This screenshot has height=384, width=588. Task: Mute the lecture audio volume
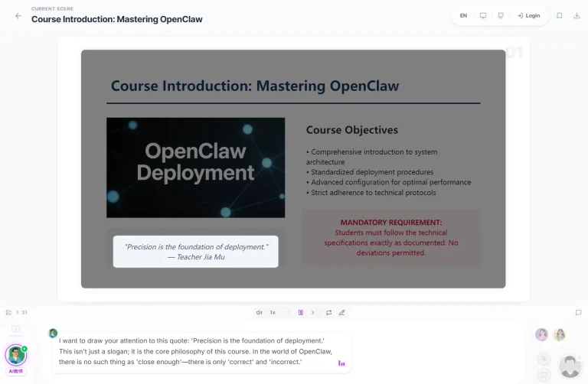pos(259,312)
